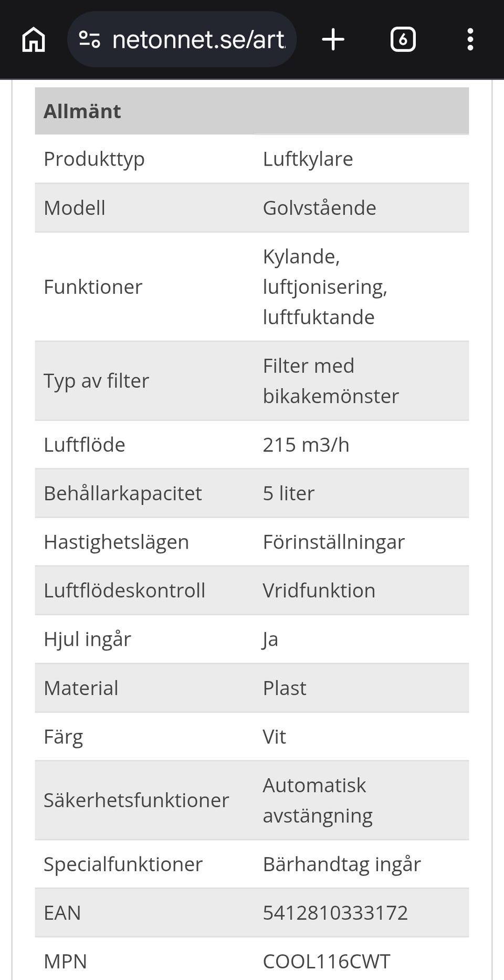Select the MPN value COOL116CWT
The image size is (504, 980).
(x=327, y=961)
